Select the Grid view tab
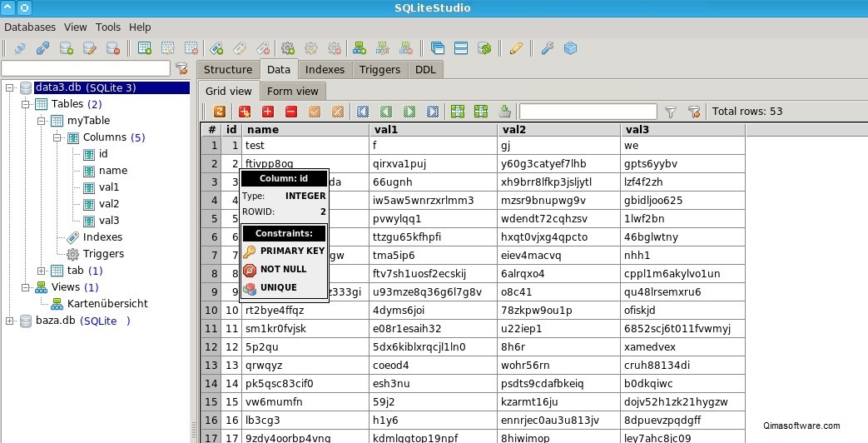The image size is (868, 443). (229, 92)
